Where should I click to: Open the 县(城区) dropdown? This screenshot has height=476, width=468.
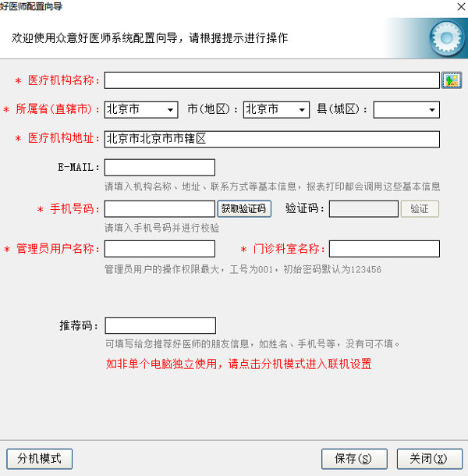[406, 109]
